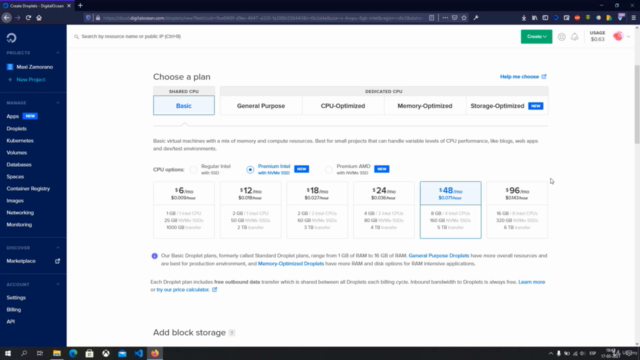Open Volumes in the sidebar

[x=17, y=153]
